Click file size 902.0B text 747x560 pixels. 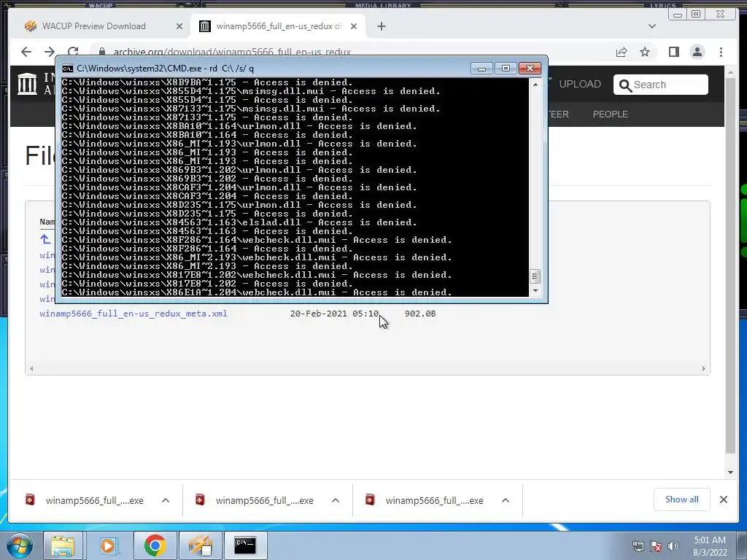(x=419, y=314)
